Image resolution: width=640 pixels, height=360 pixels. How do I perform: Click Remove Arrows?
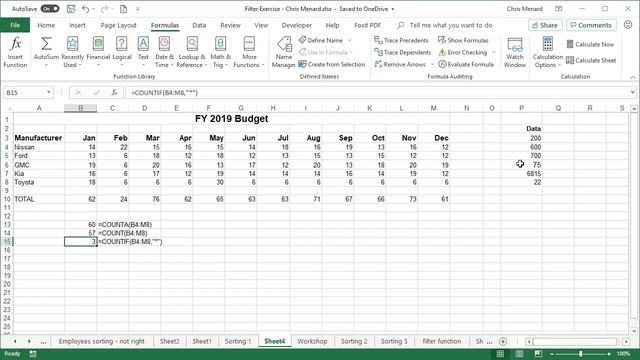400,64
